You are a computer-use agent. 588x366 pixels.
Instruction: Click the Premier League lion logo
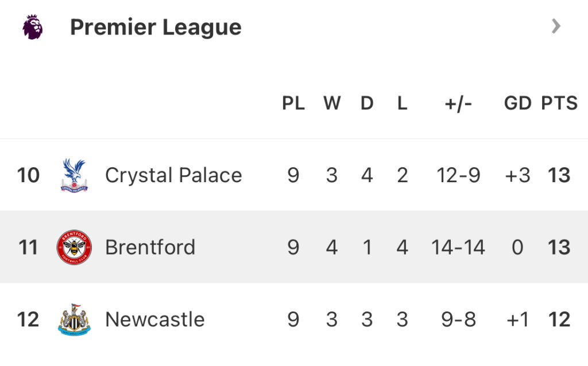pyautogui.click(x=33, y=27)
